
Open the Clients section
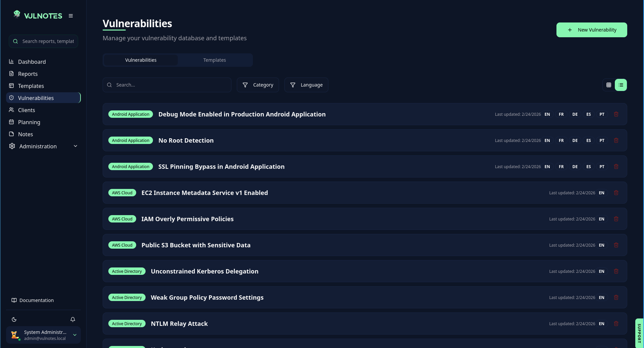tap(43, 110)
